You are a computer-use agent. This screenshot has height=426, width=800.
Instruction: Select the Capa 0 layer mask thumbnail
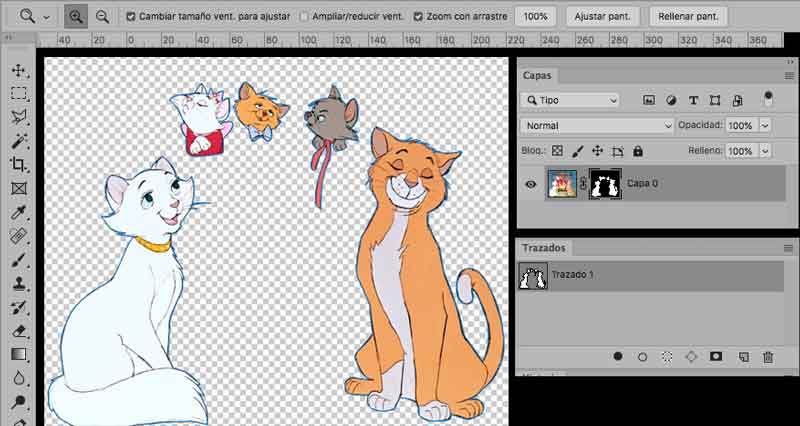pos(605,184)
